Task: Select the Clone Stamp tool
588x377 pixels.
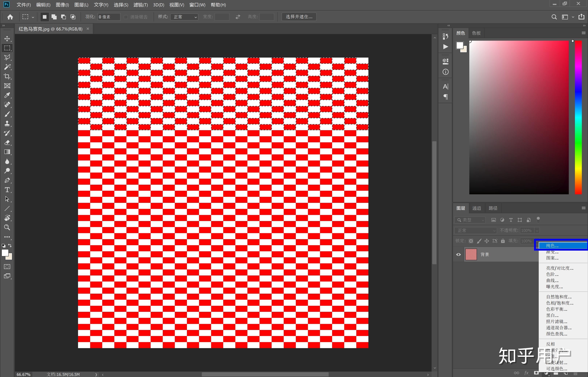Action: 7,123
